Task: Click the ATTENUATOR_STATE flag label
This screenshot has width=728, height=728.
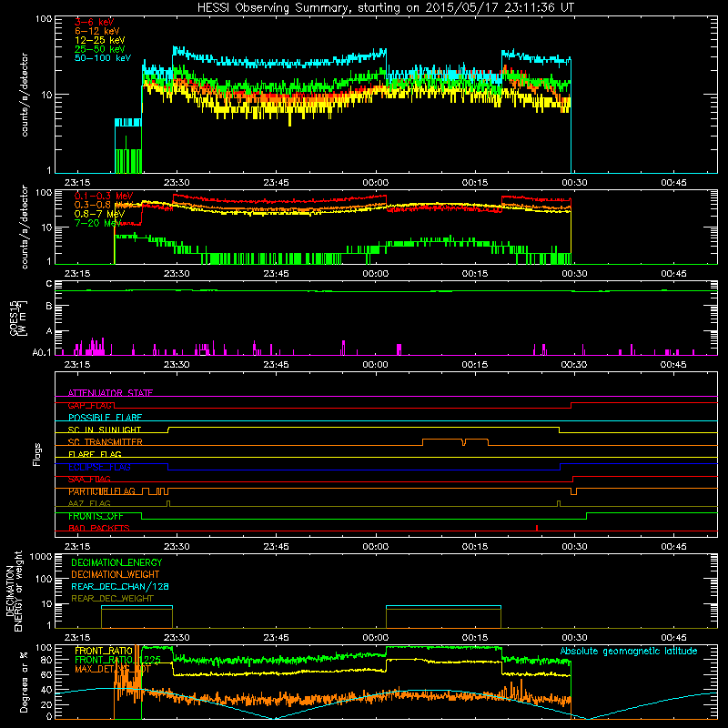Action: [110, 393]
